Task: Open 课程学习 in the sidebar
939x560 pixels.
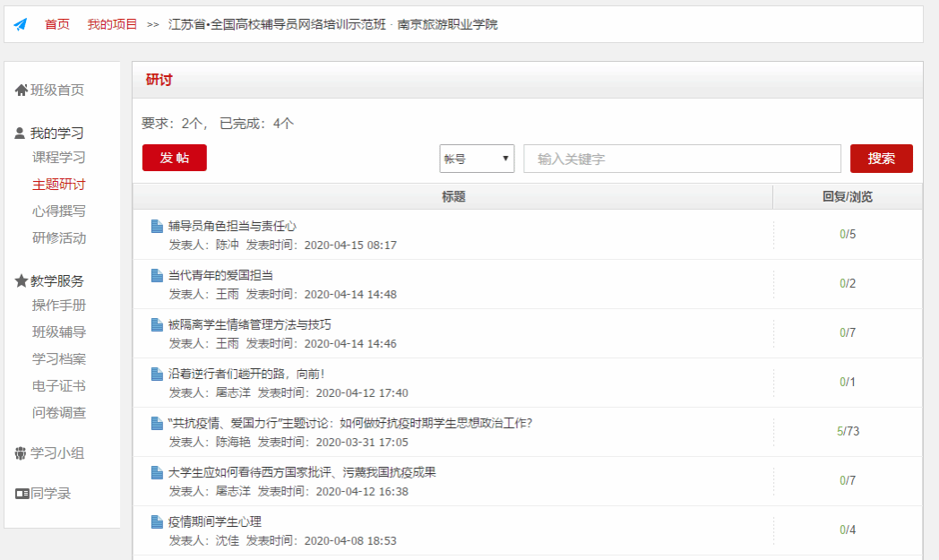Action: pyautogui.click(x=59, y=158)
